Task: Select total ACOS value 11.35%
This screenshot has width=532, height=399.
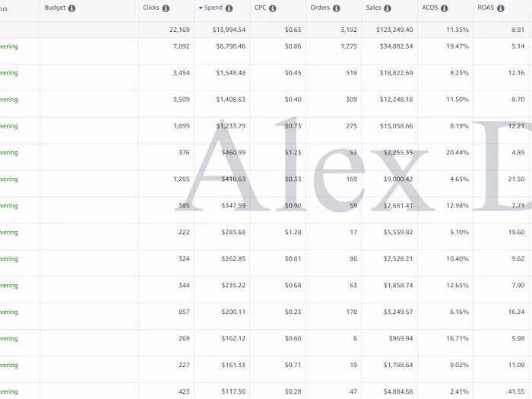Action: point(458,30)
